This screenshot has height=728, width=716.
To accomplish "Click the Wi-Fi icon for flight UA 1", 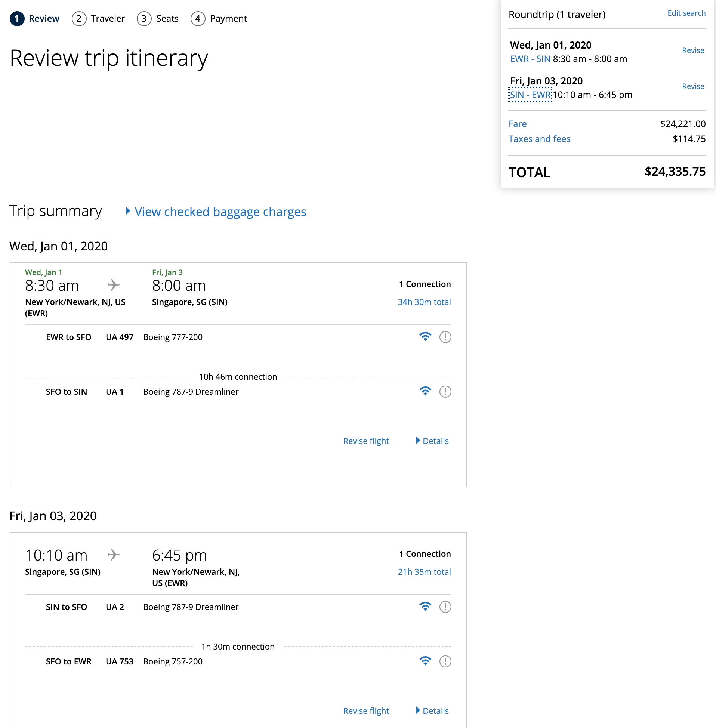I will (425, 391).
